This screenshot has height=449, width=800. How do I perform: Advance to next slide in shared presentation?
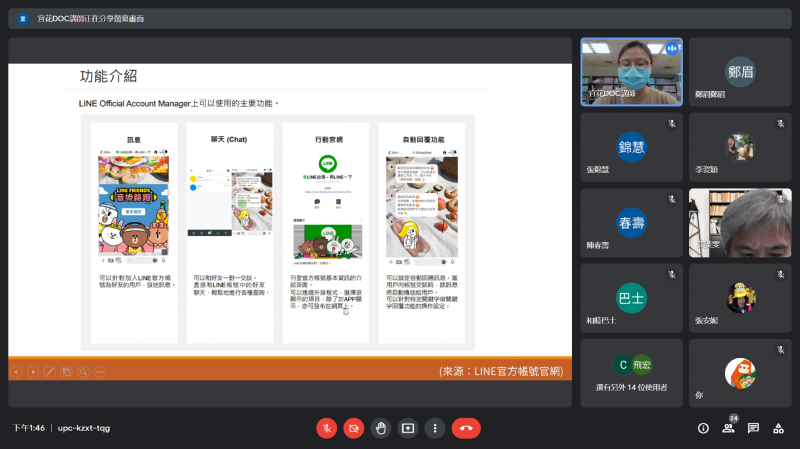(33, 372)
